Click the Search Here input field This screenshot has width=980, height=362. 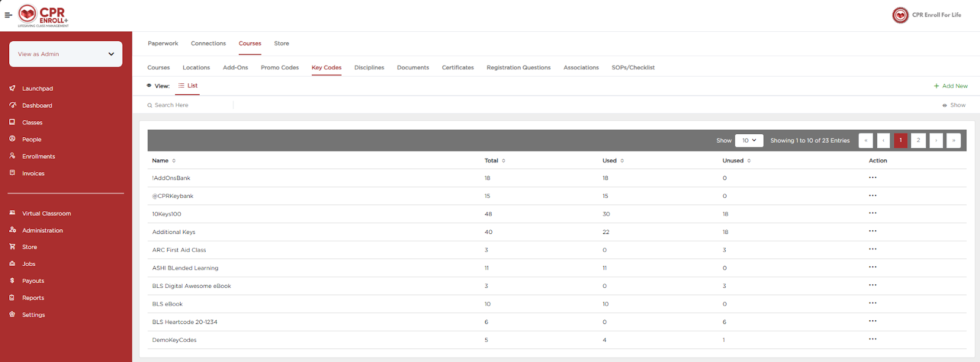pyautogui.click(x=190, y=105)
